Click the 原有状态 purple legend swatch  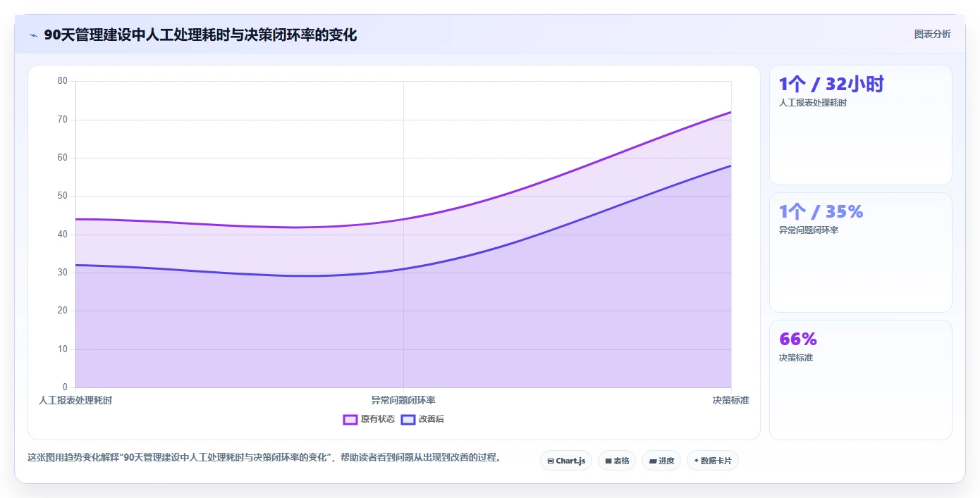[350, 419]
